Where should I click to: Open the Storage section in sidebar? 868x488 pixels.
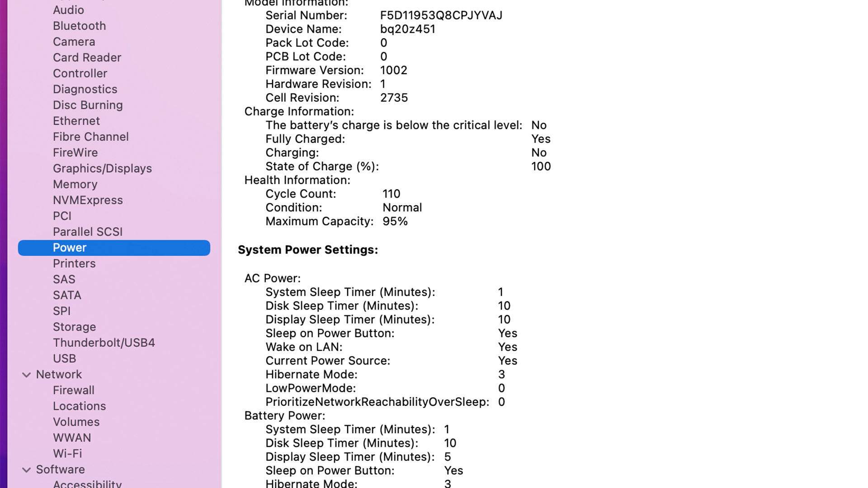click(74, 327)
